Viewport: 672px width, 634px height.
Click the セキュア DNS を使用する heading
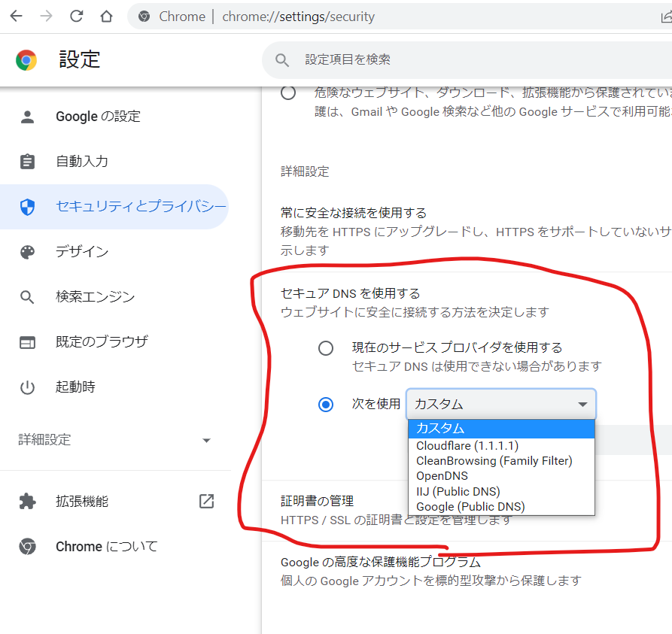(x=350, y=293)
